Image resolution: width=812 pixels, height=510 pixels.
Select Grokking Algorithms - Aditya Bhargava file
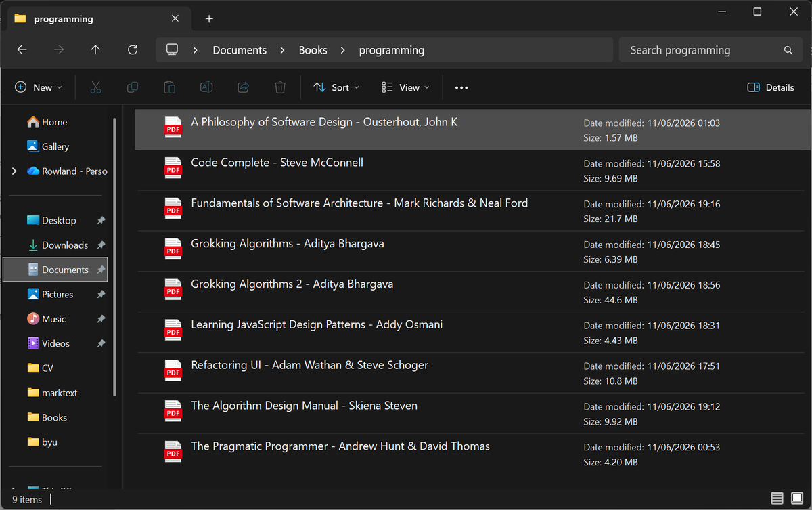tap(472, 251)
